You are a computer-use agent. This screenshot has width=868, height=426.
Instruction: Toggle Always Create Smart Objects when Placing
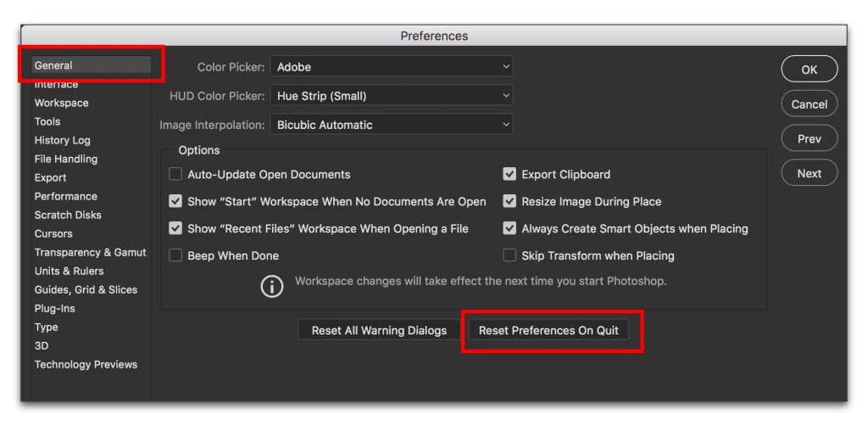click(509, 228)
